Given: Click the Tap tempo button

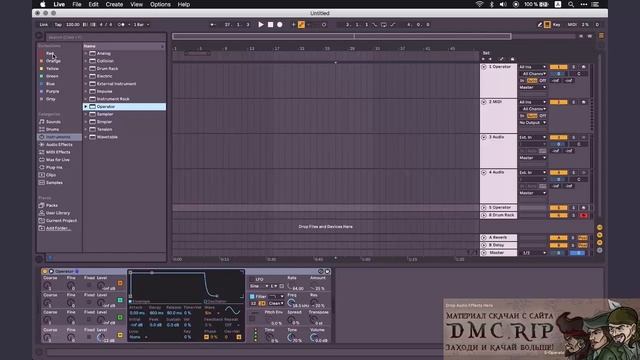Looking at the screenshot, I should [x=58, y=24].
